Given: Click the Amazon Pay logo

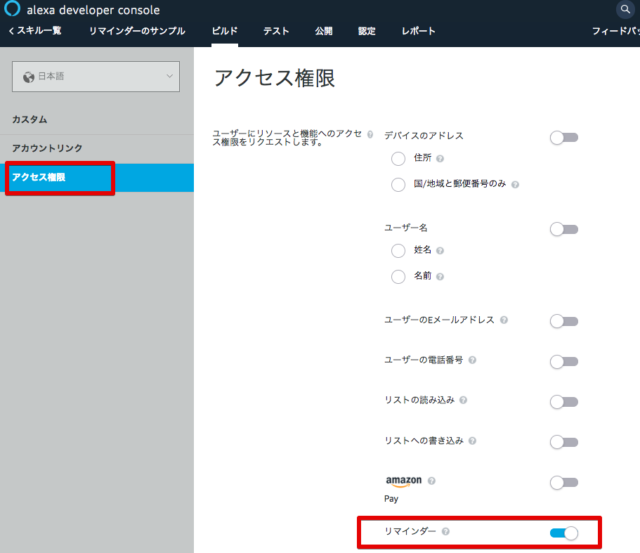Looking at the screenshot, I should click(x=403, y=482).
